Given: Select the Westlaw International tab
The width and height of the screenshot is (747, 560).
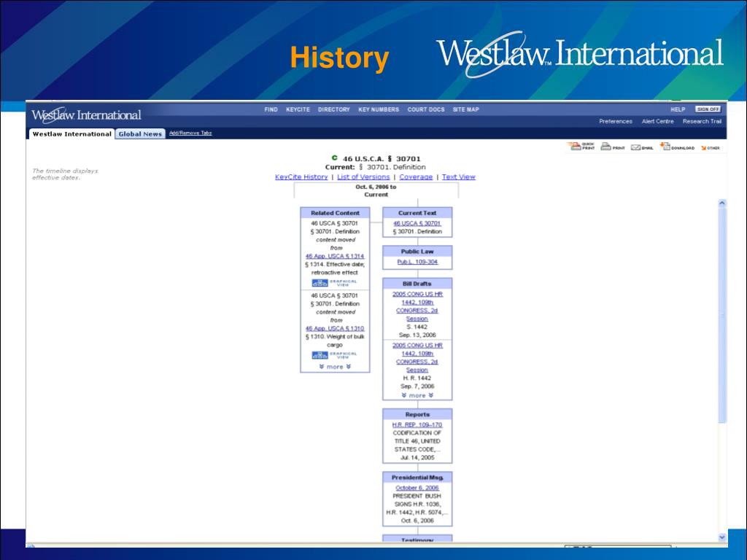Looking at the screenshot, I should 72,134.
